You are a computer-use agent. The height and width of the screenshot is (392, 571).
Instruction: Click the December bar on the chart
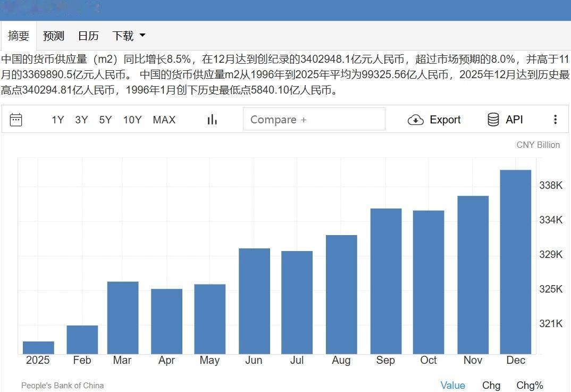516,261
